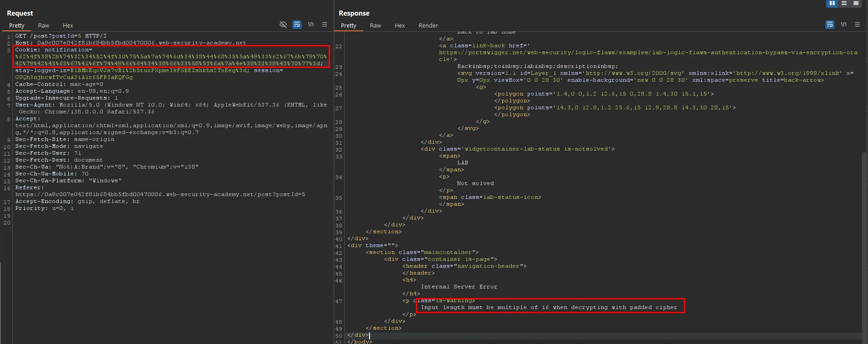Viewport: 868px width, 344px height.
Task: Toggle word wrap in the Request panel
Action: point(297,24)
